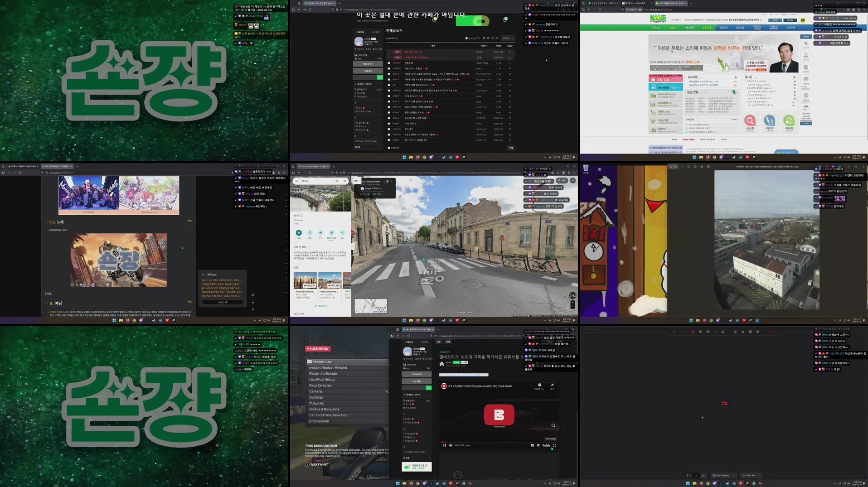Check the first non-notice post's checkbox
868x487 pixels.
389,63
